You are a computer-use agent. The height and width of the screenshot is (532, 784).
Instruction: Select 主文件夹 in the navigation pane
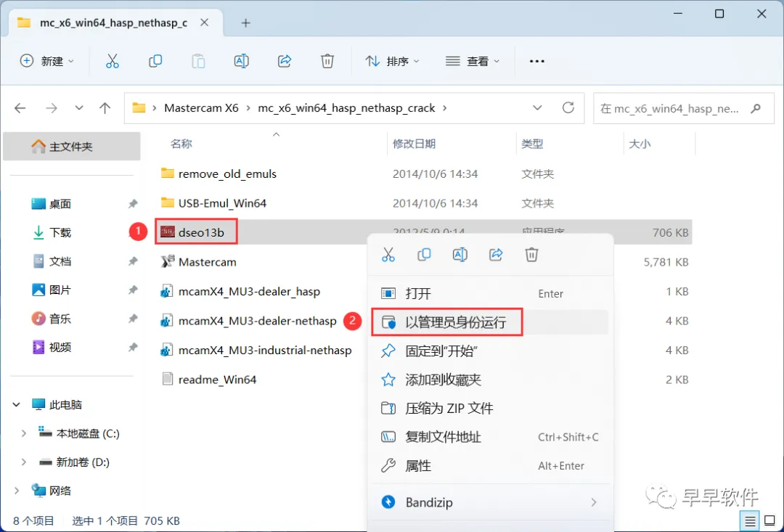pos(71,147)
